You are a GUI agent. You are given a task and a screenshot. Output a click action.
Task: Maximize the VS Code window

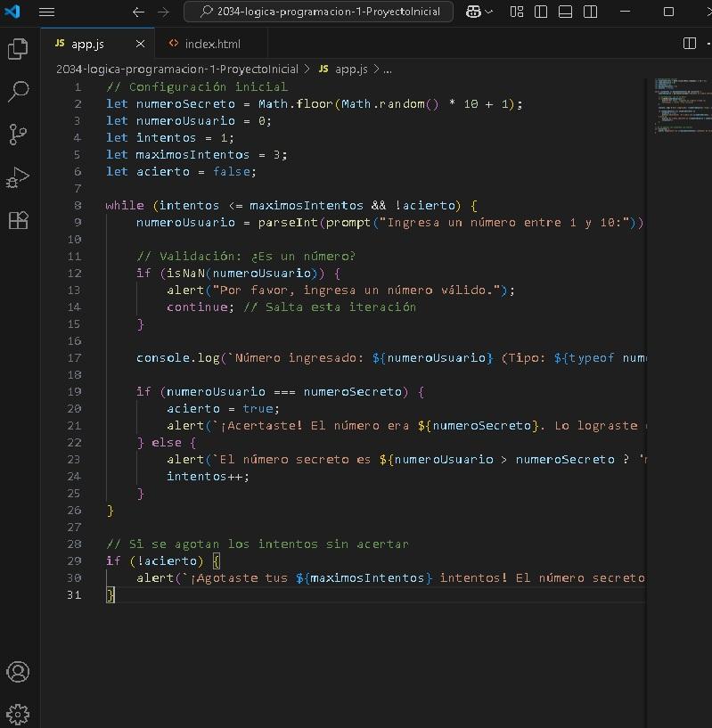pyautogui.click(x=668, y=12)
